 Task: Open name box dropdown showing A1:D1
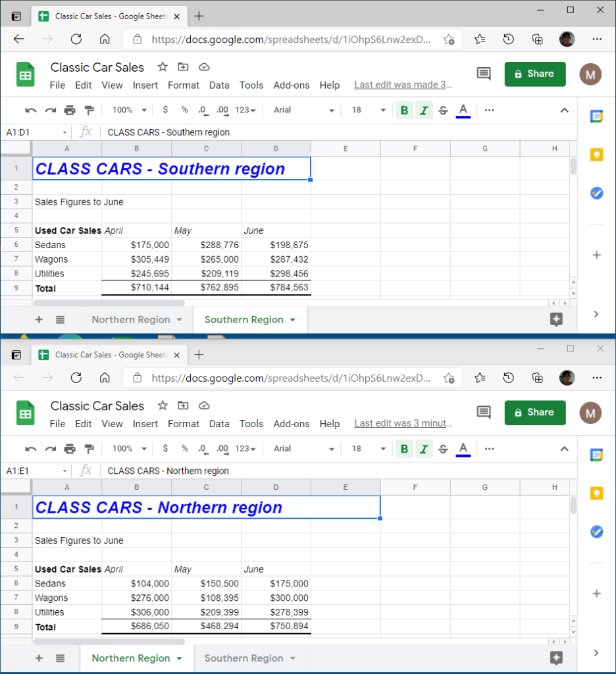point(64,132)
